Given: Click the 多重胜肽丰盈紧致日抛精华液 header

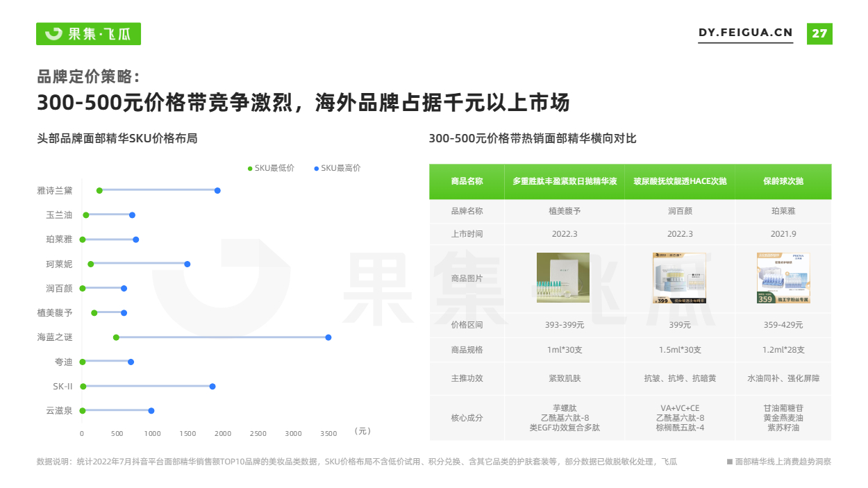Looking at the screenshot, I should [565, 181].
